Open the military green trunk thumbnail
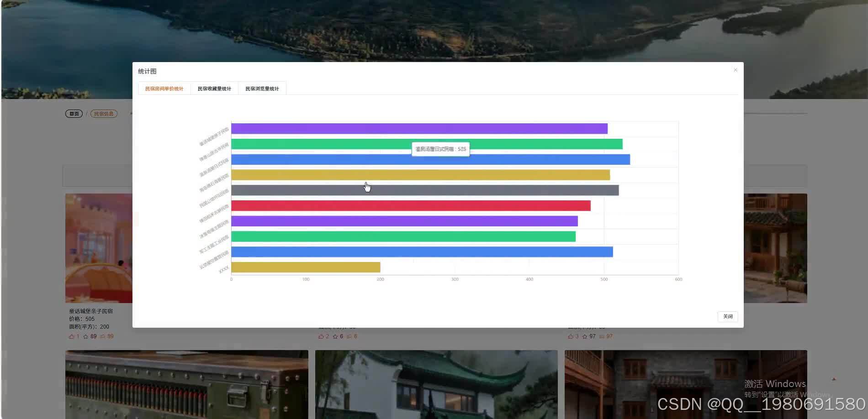 187,384
